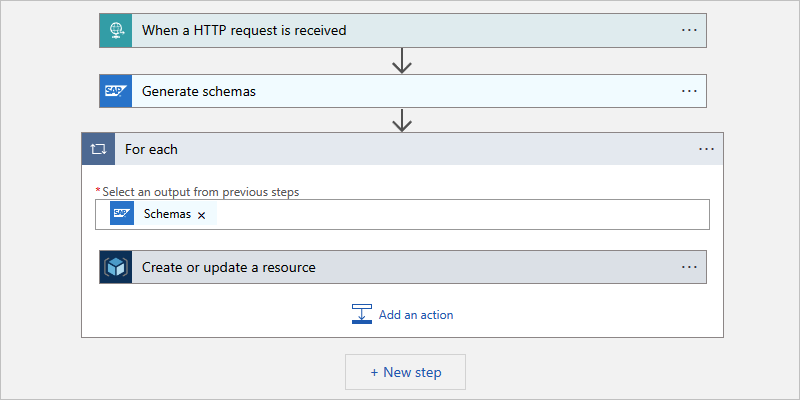This screenshot has height=400, width=800.
Task: Collapse the For each header bar
Action: click(x=400, y=149)
